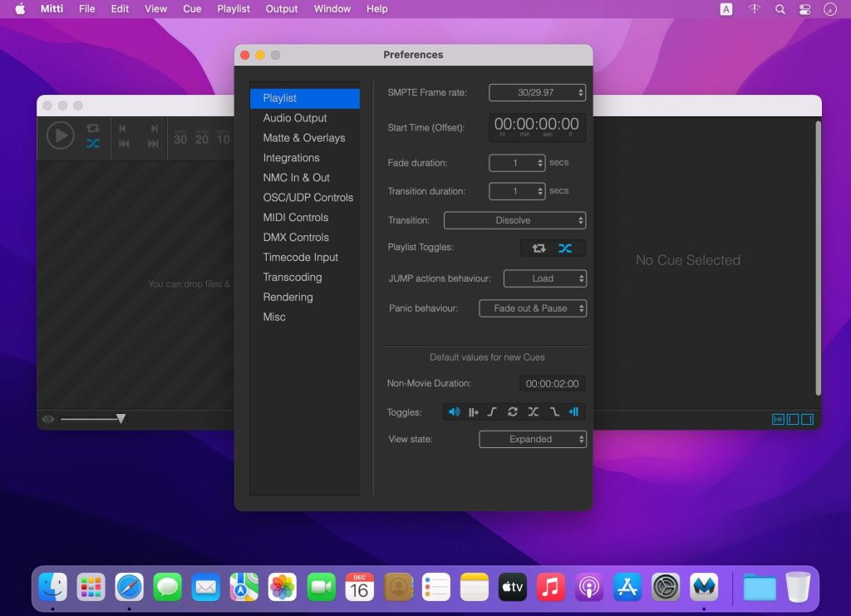This screenshot has width=851, height=616.
Task: Click the shuffle icon in main window toolbar
Action: (x=93, y=143)
